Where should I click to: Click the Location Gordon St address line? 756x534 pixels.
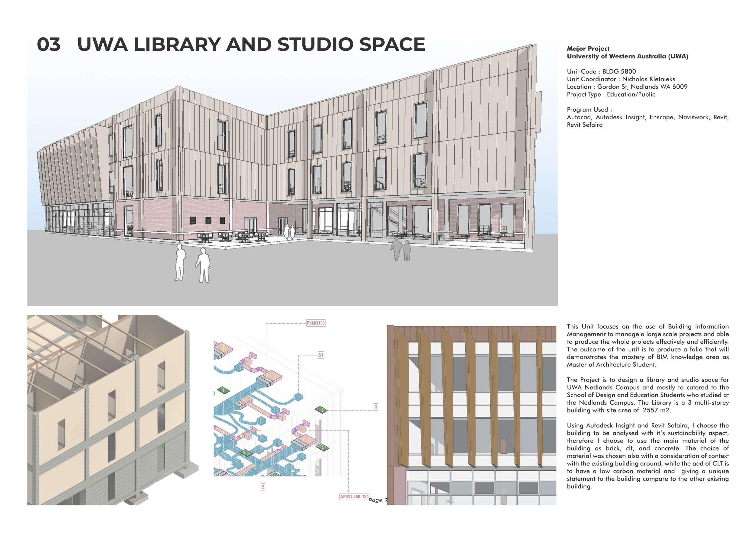pyautogui.click(x=627, y=86)
